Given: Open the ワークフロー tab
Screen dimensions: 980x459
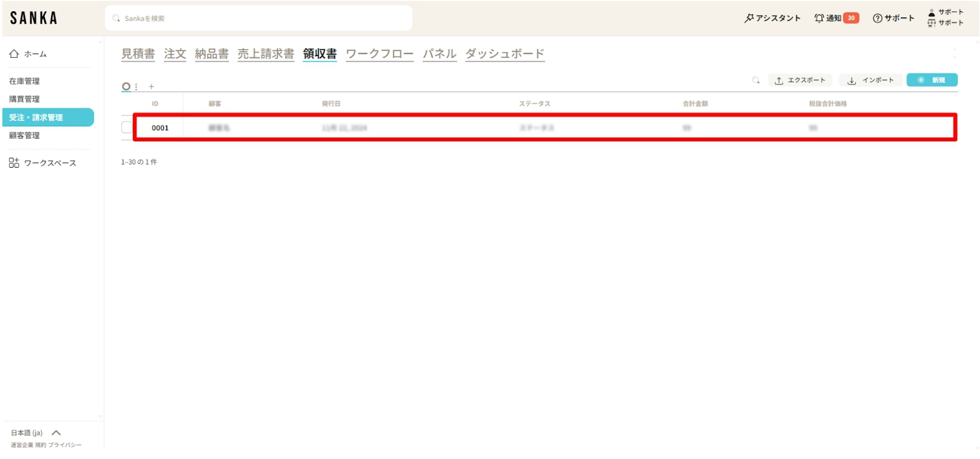Looking at the screenshot, I should click(x=380, y=54).
